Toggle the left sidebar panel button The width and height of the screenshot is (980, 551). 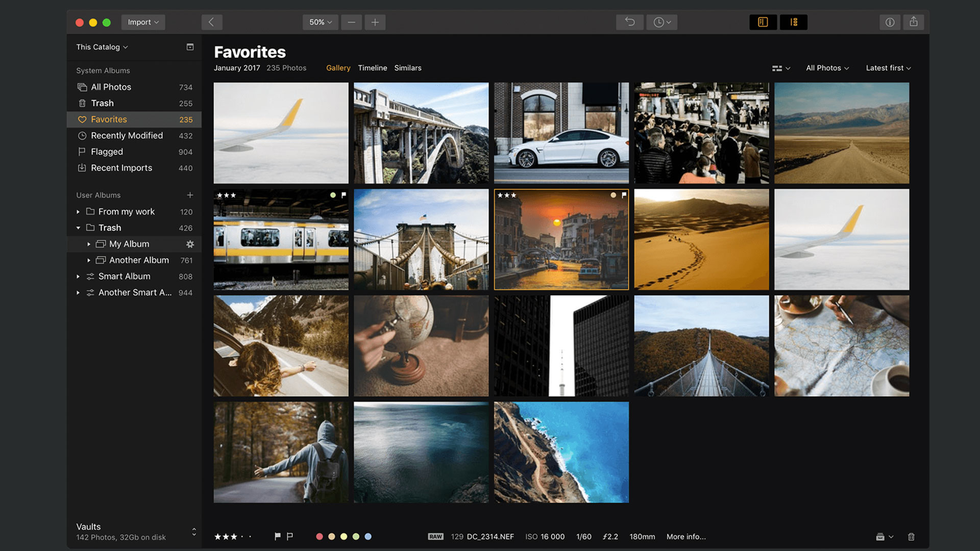[763, 22]
